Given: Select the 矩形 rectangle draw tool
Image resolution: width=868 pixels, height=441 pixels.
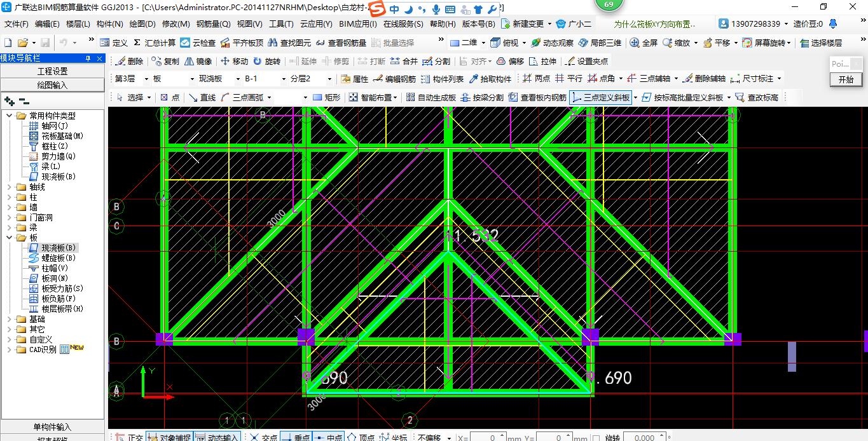Looking at the screenshot, I should [x=327, y=97].
